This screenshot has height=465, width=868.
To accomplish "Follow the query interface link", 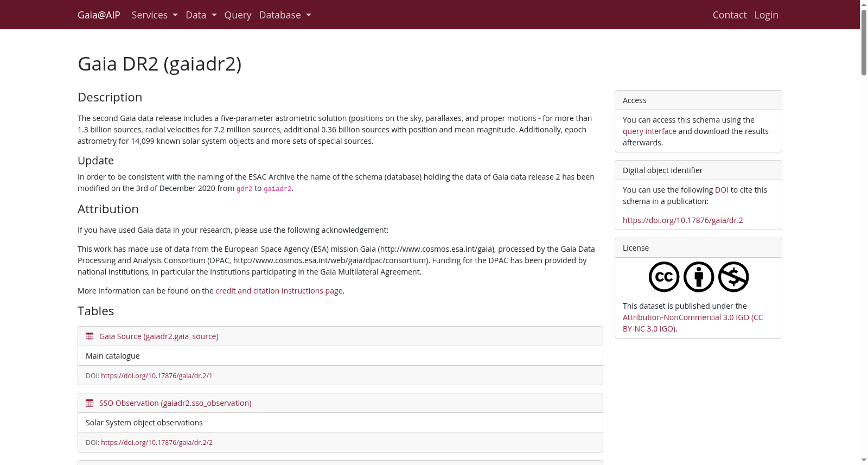I will pyautogui.click(x=649, y=131).
